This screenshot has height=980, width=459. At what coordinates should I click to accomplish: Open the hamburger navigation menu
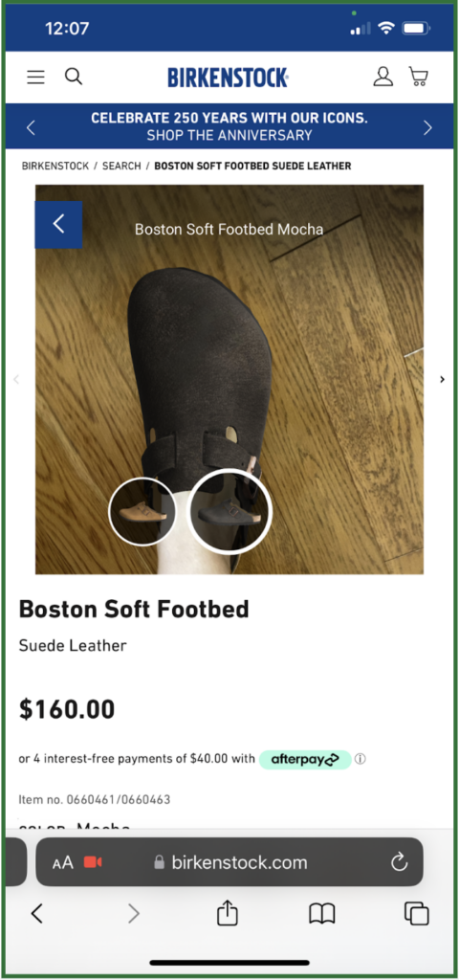click(x=35, y=77)
